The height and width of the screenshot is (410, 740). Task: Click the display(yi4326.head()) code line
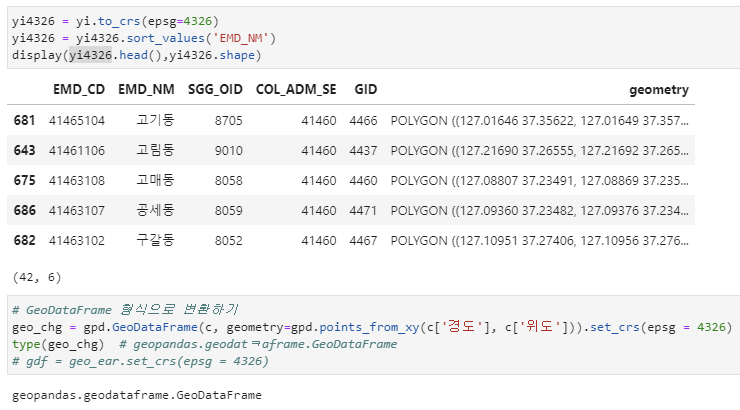coord(137,55)
